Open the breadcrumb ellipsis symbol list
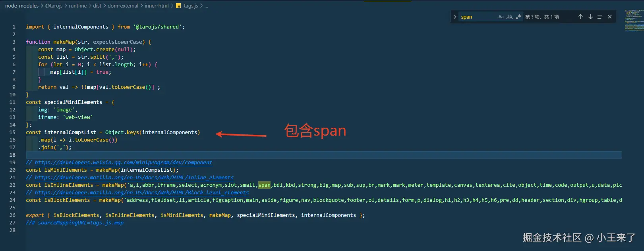 [x=206, y=6]
